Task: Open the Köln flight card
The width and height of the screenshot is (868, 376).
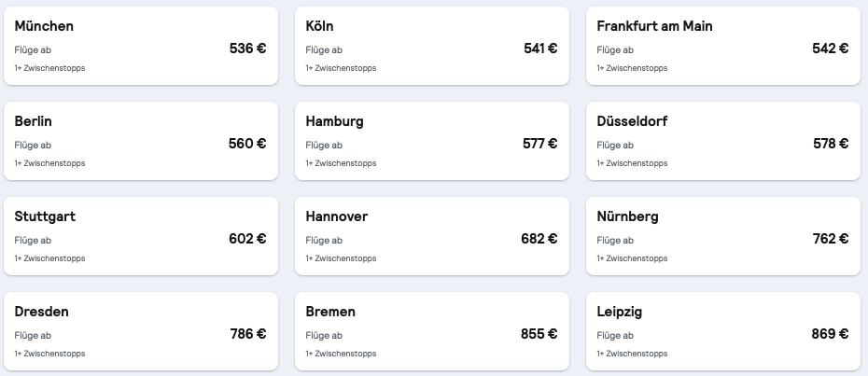Action: click(431, 47)
